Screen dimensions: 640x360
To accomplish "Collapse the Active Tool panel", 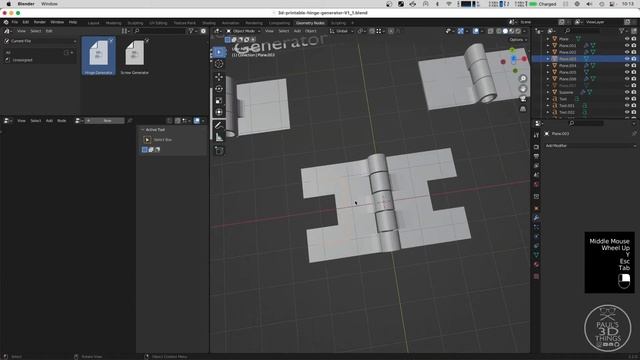I will tap(142, 129).
